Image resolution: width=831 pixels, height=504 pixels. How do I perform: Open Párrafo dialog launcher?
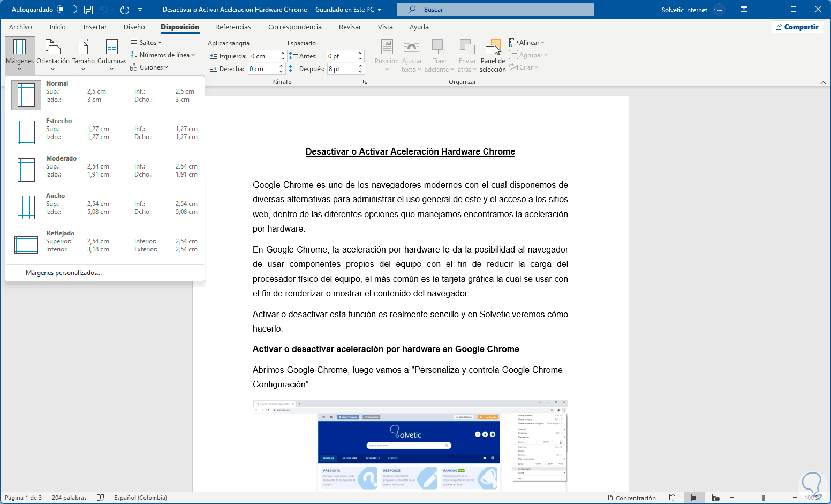click(x=365, y=82)
